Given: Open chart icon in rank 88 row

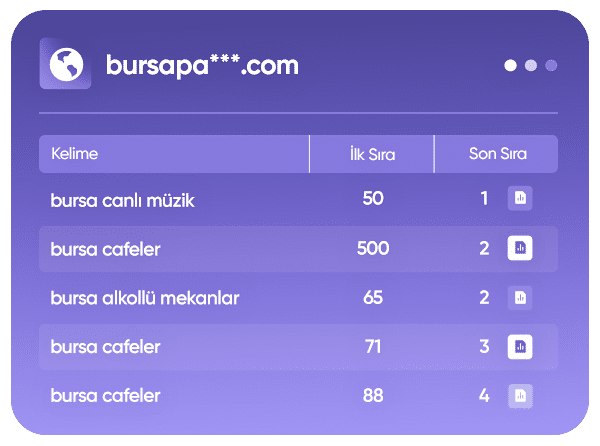Looking at the screenshot, I should tap(519, 396).
